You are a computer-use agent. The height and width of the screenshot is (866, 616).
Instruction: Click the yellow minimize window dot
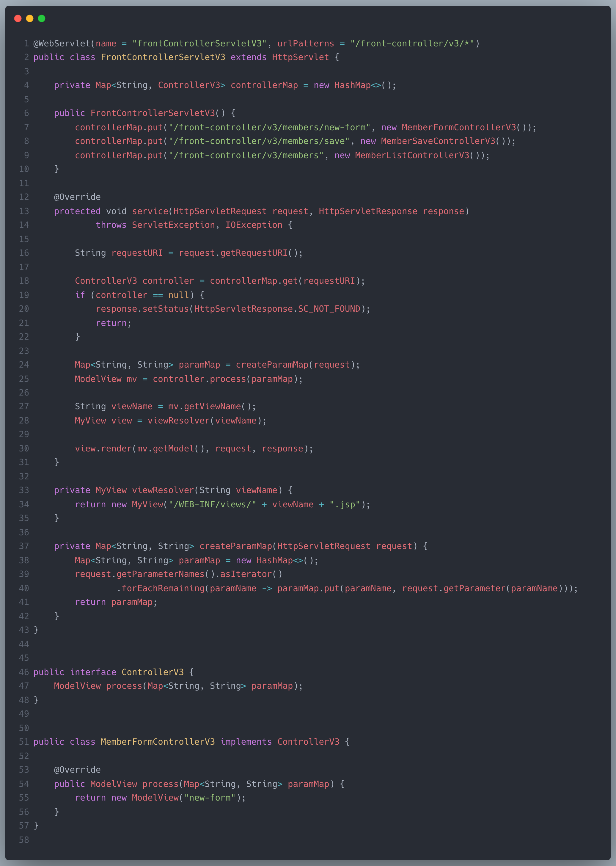[30, 18]
